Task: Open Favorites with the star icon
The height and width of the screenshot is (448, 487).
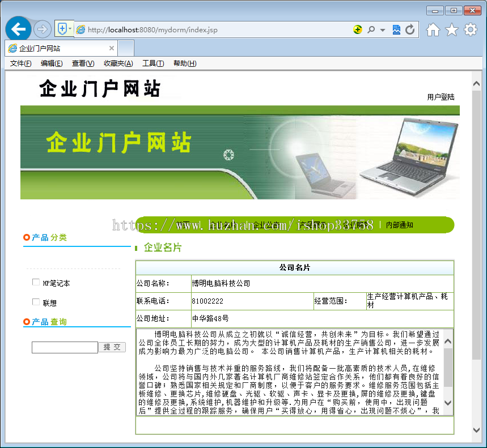Action: coord(450,29)
